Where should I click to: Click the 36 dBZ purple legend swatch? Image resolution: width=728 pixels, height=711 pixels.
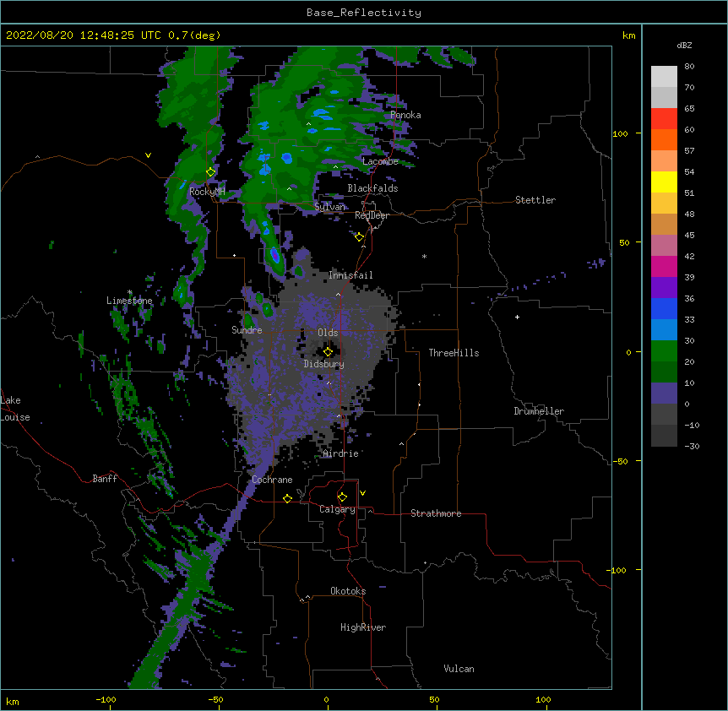[x=664, y=288]
